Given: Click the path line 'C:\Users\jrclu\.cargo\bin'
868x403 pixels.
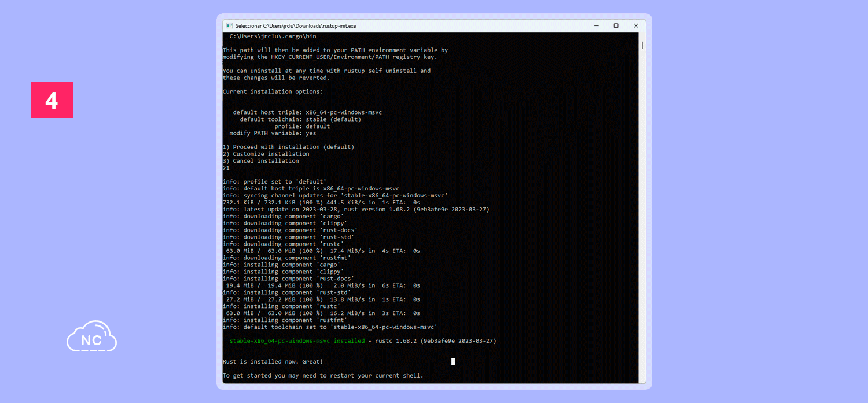Looking at the screenshot, I should pos(273,36).
